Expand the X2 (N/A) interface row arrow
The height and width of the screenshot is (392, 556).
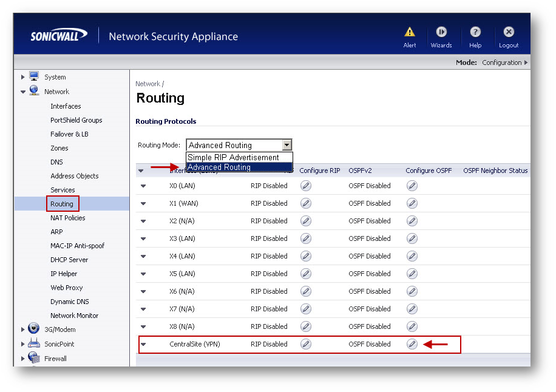[143, 221]
